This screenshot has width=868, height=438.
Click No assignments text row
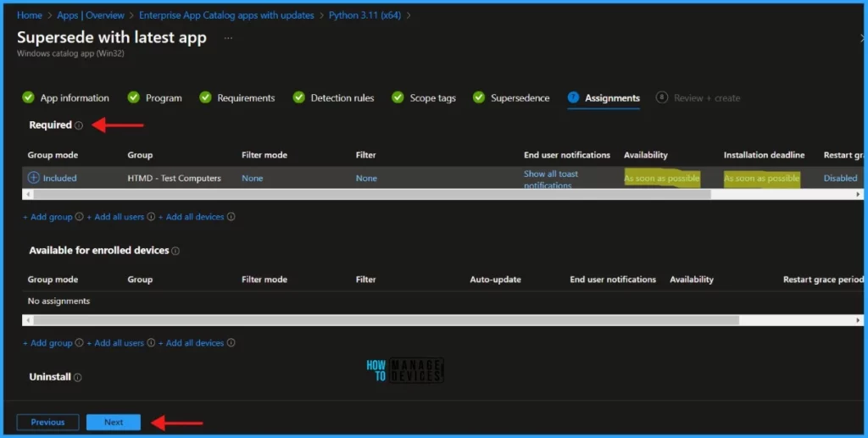[x=58, y=301]
